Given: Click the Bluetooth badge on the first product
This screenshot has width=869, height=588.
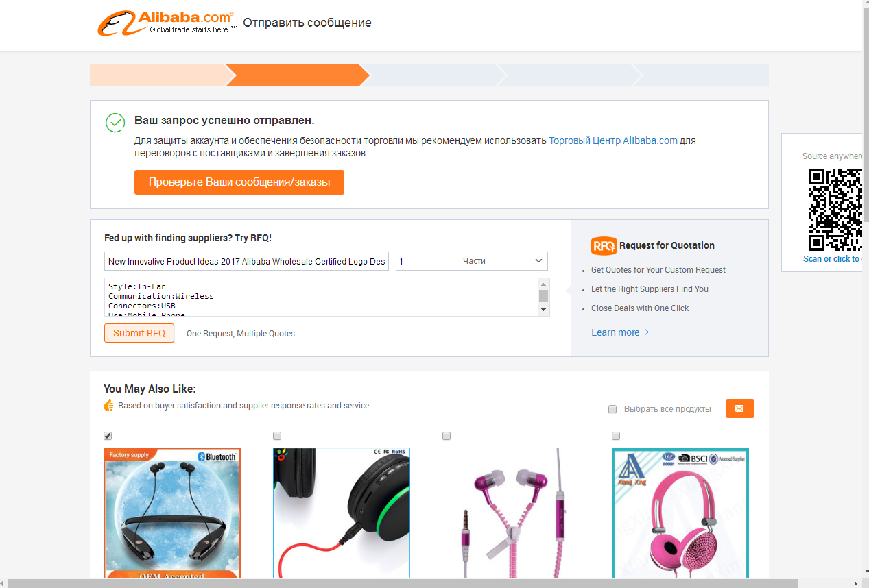Looking at the screenshot, I should coord(217,456).
